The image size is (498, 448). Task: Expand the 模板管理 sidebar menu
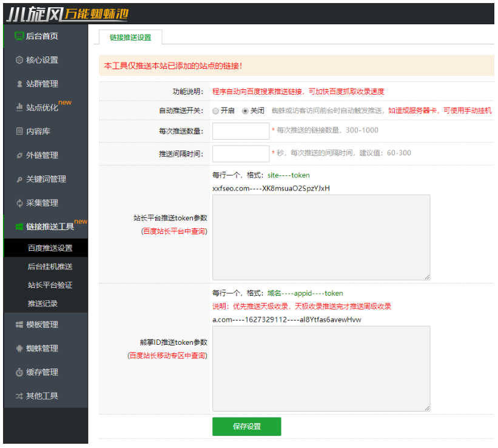[x=42, y=325]
